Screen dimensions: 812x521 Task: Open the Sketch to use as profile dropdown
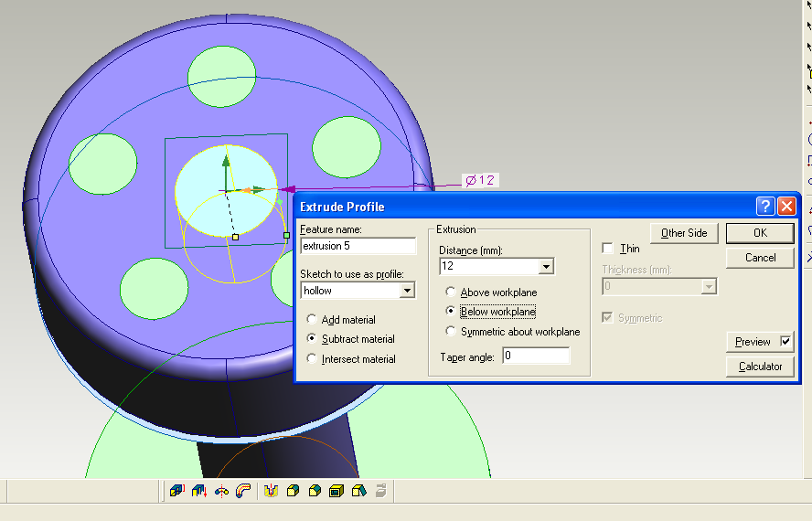[x=407, y=290]
